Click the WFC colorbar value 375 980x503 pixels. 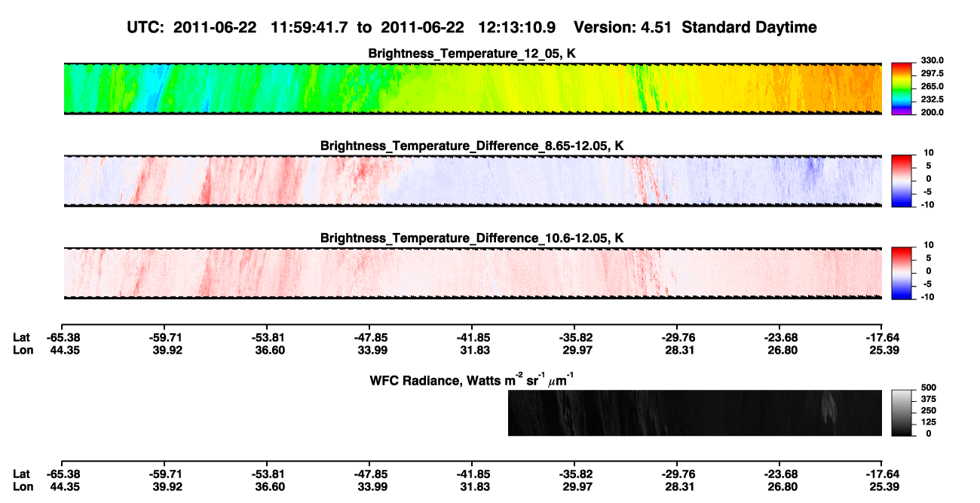(929, 399)
